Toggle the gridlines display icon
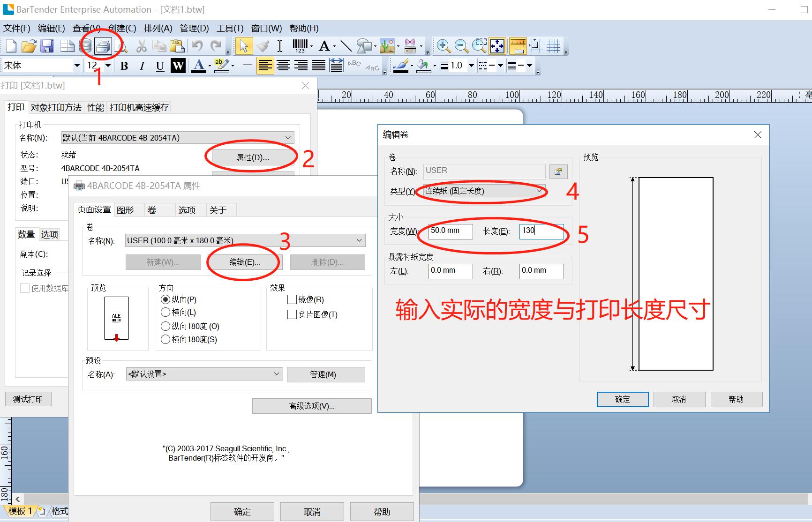812x522 pixels. coord(554,46)
